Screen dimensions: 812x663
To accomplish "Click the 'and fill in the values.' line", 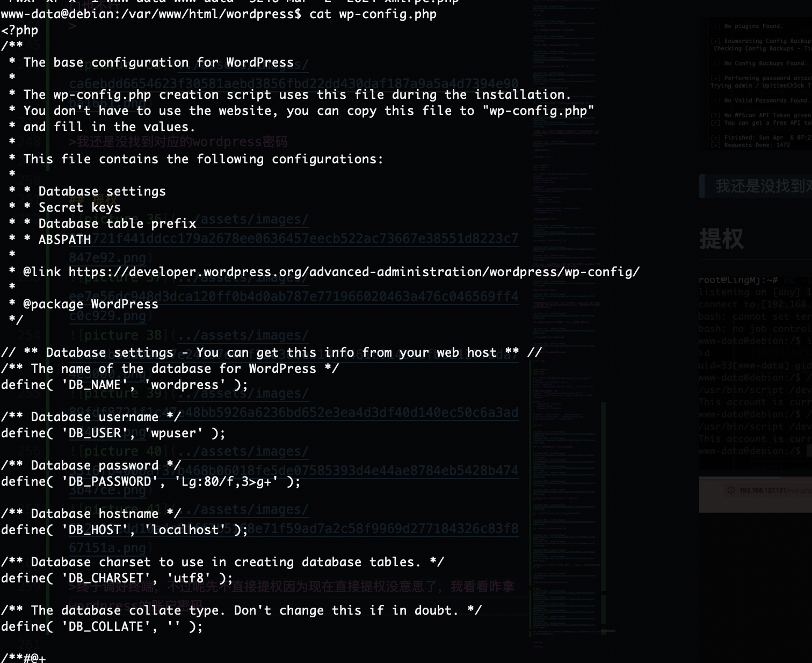I will 102,127.
